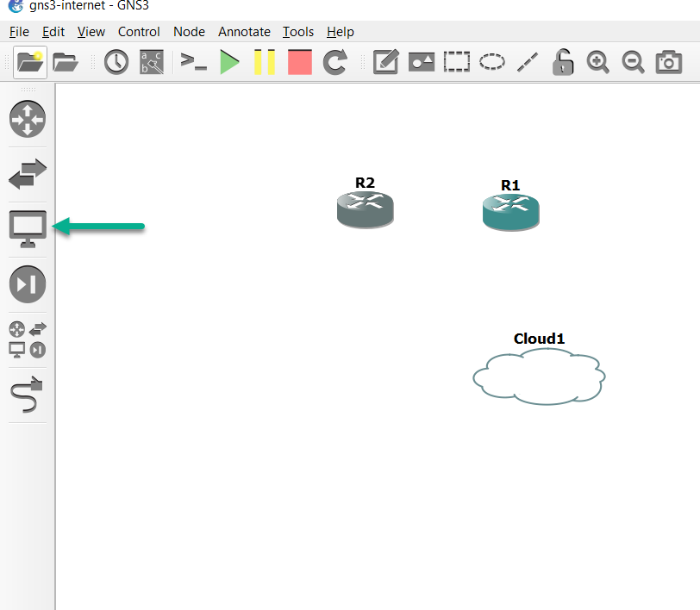700x610 pixels.
Task: Click the R1 label text
Action: coord(510,185)
